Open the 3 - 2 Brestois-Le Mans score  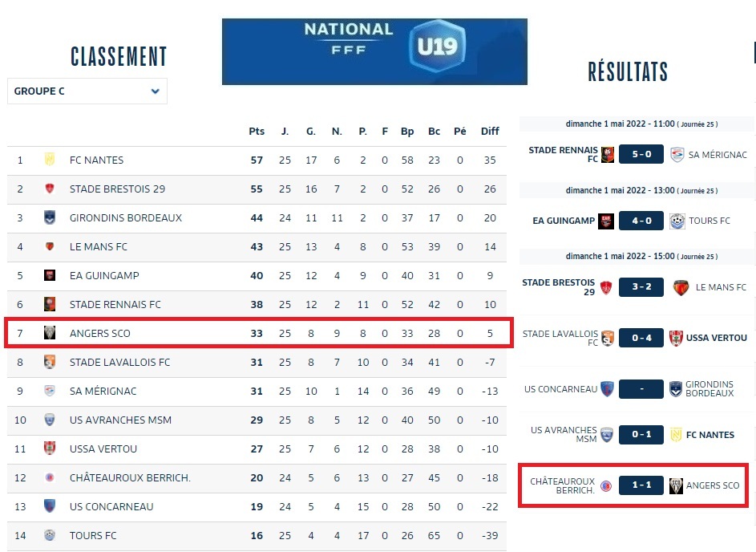[x=641, y=287]
